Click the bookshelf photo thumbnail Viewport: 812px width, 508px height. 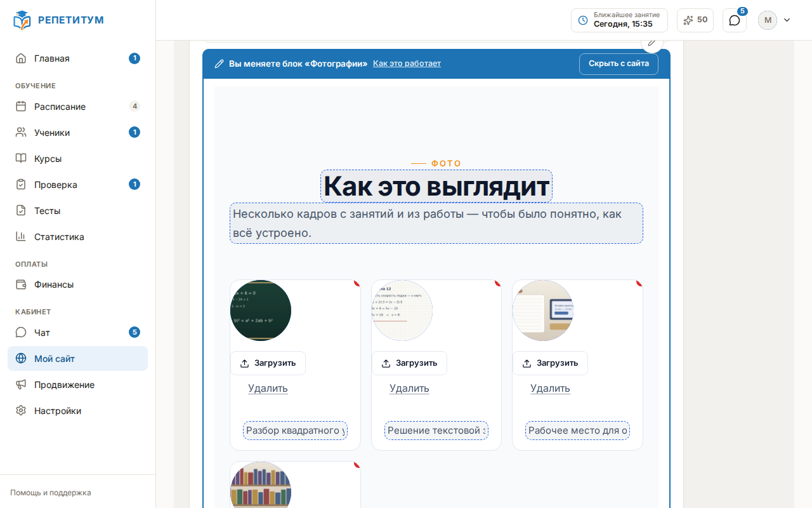pyautogui.click(x=261, y=485)
